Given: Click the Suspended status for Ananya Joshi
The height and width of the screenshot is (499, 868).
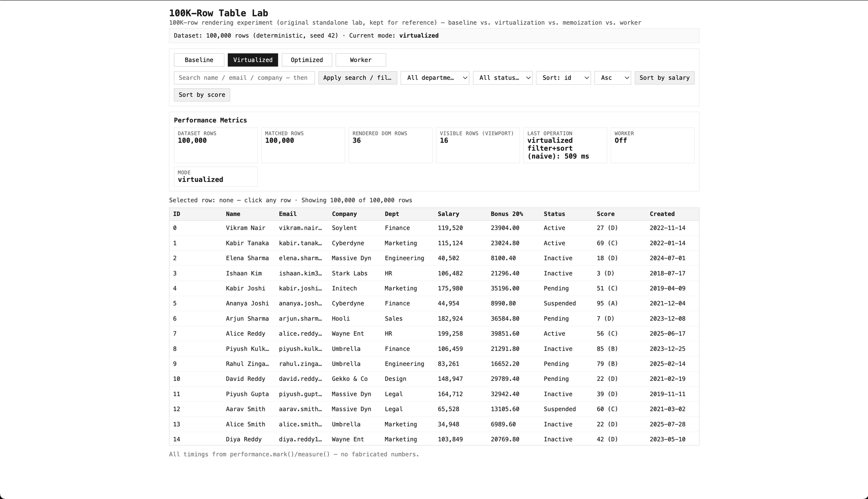Looking at the screenshot, I should [559, 304].
